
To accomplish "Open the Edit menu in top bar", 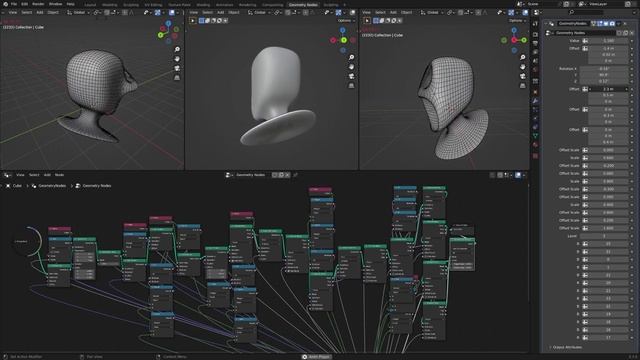I will tap(24, 4).
